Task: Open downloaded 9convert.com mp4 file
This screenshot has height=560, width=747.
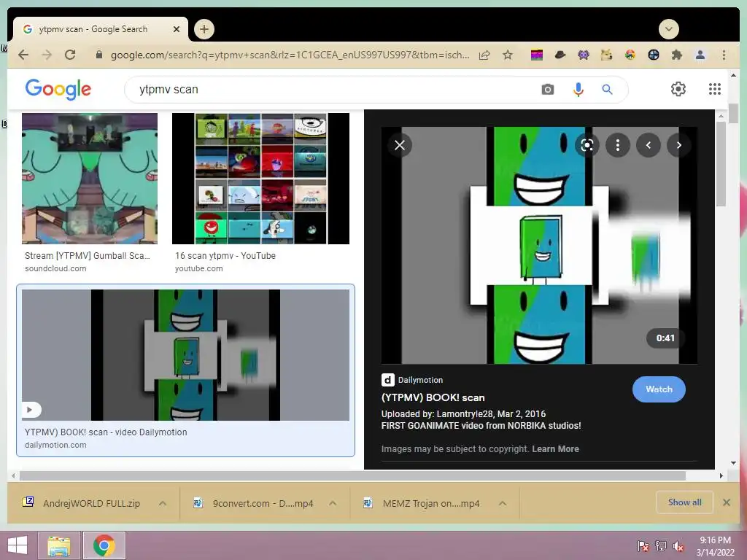Action: [x=254, y=503]
